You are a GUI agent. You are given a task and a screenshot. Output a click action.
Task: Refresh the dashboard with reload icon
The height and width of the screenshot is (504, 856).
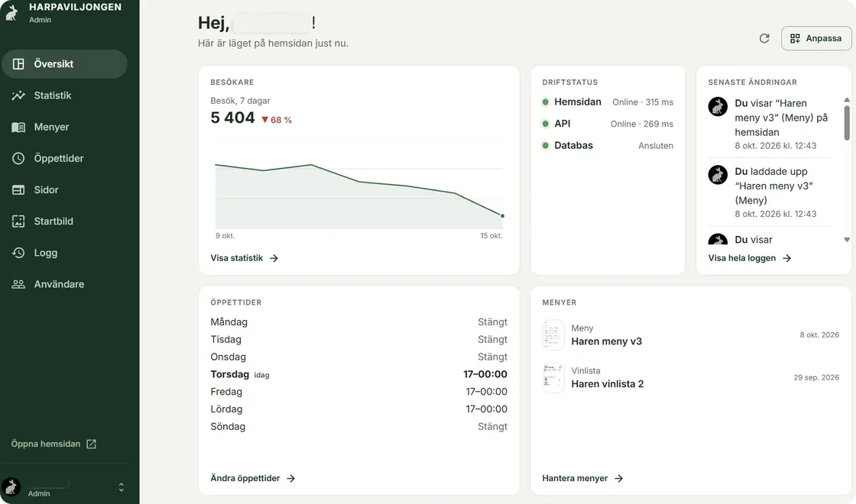(764, 38)
